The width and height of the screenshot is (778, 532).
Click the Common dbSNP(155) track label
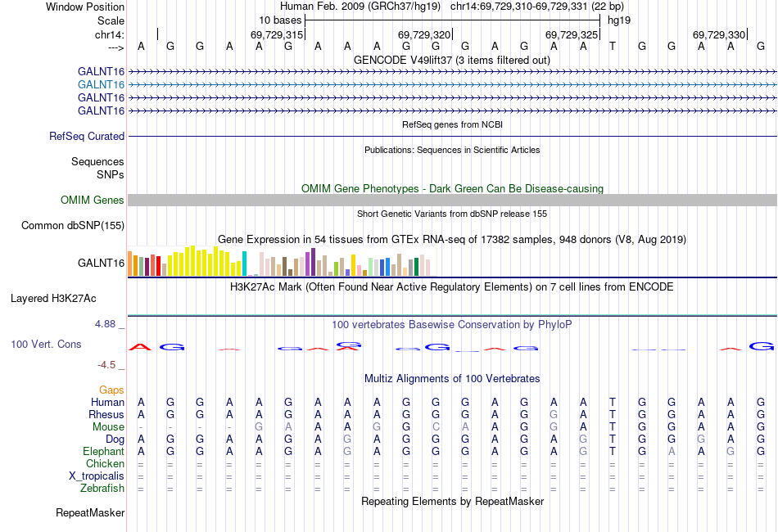click(72, 226)
